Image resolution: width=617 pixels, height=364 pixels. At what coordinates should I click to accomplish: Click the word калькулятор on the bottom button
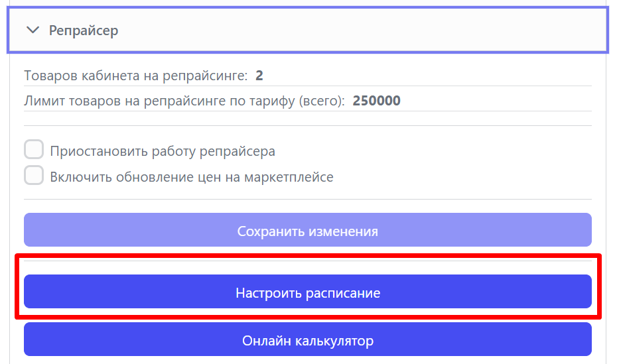coord(334,341)
